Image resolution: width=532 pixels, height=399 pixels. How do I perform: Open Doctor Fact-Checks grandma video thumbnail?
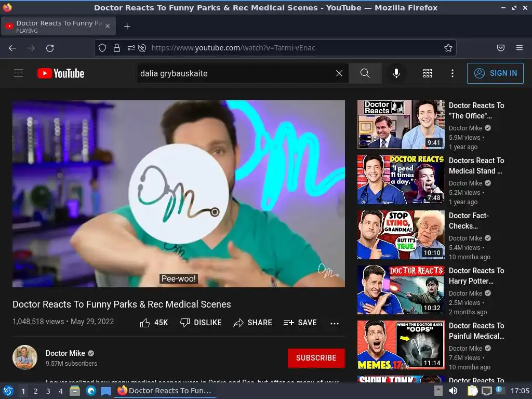click(401, 235)
